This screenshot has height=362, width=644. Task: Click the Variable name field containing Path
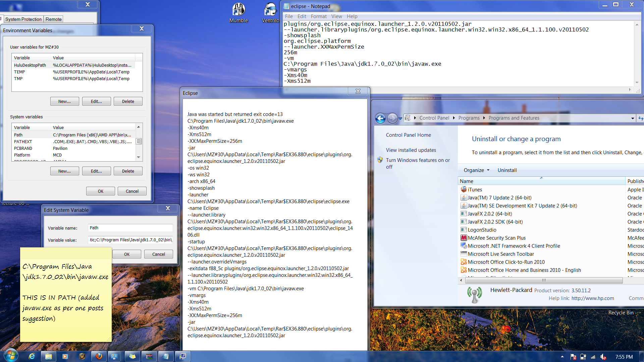pyautogui.click(x=130, y=228)
